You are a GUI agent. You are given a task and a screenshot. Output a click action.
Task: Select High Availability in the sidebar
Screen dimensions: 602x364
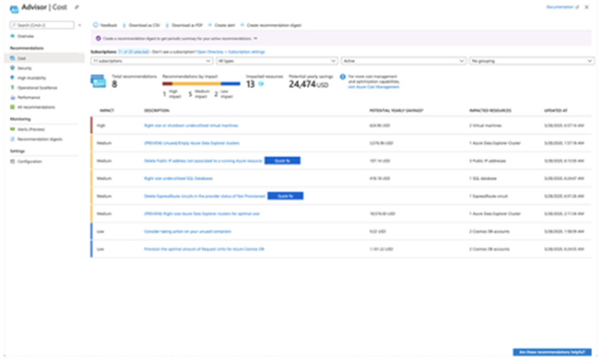click(x=32, y=78)
